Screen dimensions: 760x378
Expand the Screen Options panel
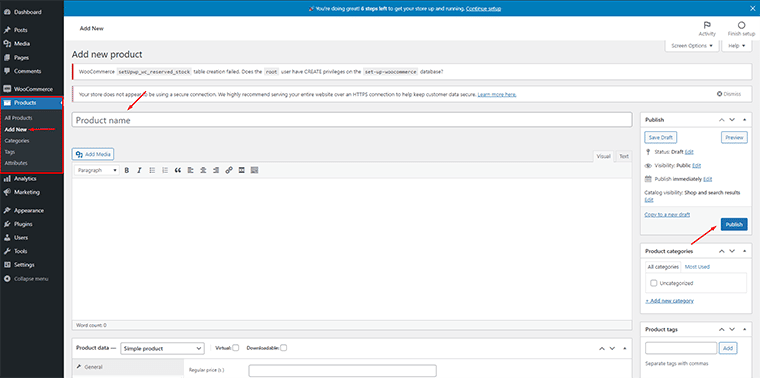692,46
